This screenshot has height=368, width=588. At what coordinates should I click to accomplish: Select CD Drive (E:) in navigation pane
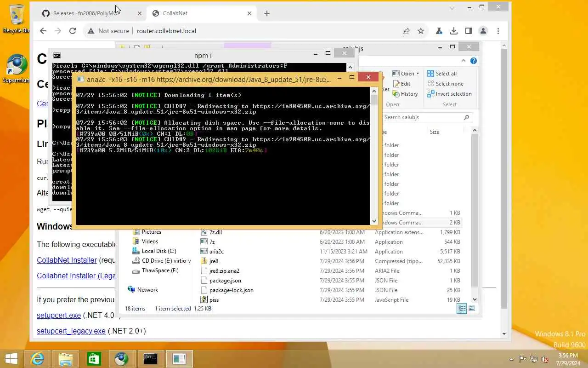coord(162,261)
